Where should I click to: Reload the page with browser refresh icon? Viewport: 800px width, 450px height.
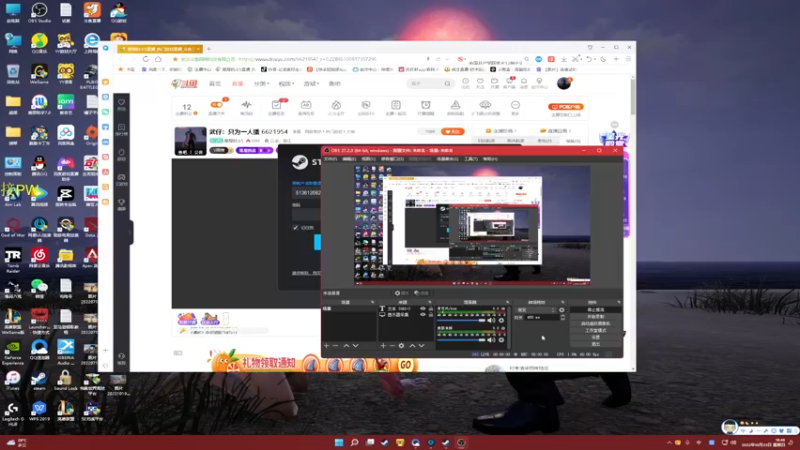click(x=145, y=59)
